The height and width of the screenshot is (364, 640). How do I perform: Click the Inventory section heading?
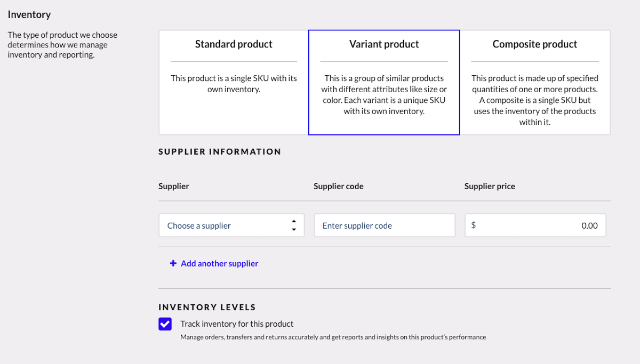(x=29, y=15)
